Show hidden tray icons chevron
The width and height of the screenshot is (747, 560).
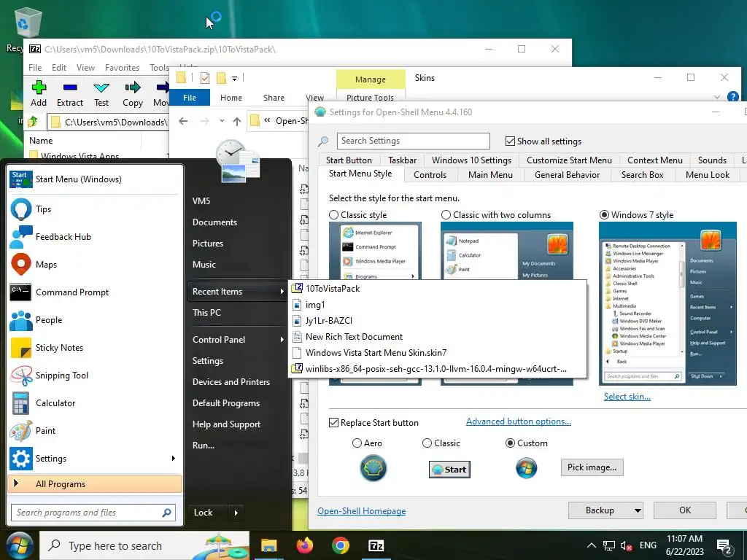tap(591, 545)
